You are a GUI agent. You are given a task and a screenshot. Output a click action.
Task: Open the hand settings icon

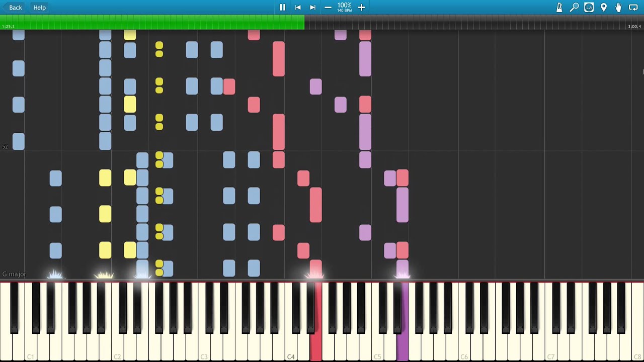pos(618,8)
